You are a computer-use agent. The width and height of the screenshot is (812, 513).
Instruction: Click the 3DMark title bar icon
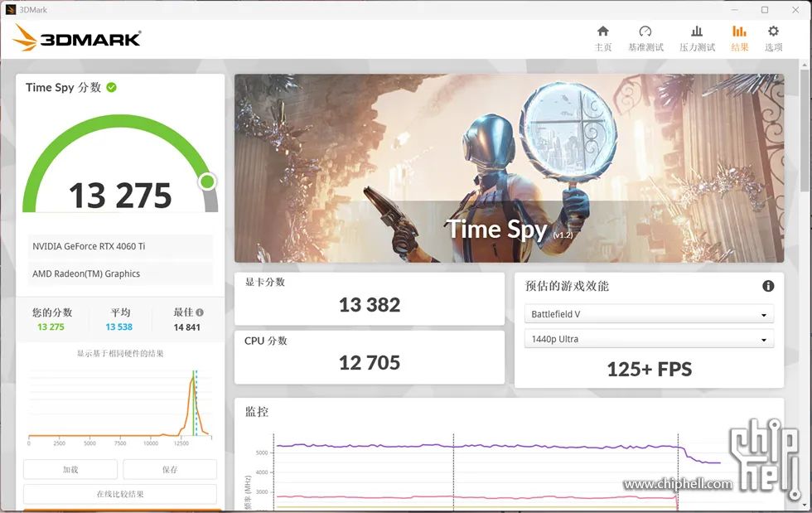point(10,9)
